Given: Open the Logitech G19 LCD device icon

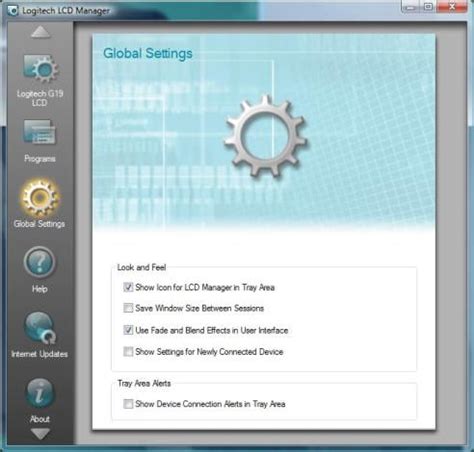Looking at the screenshot, I should [x=41, y=69].
